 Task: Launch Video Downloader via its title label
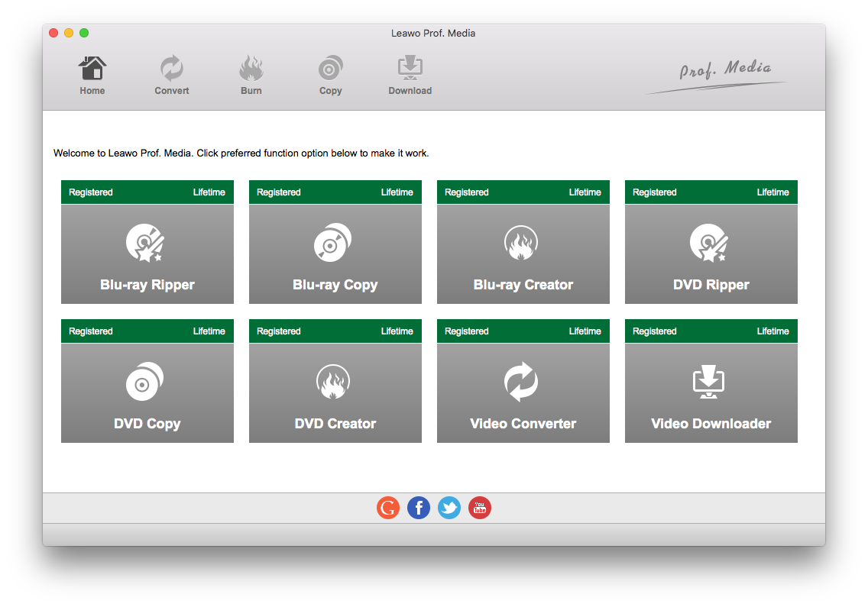(711, 424)
